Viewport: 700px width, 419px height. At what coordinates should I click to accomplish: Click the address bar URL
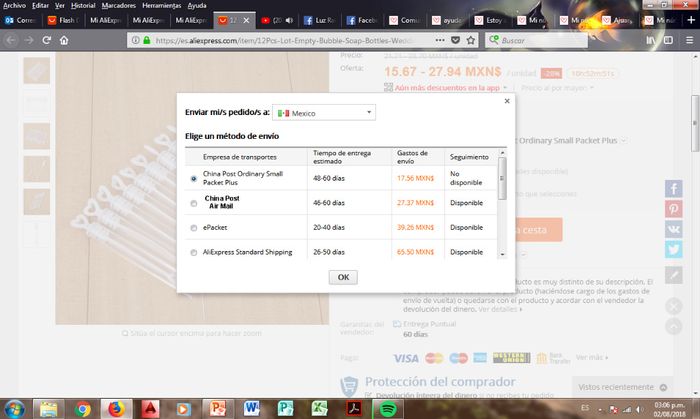tap(283, 40)
